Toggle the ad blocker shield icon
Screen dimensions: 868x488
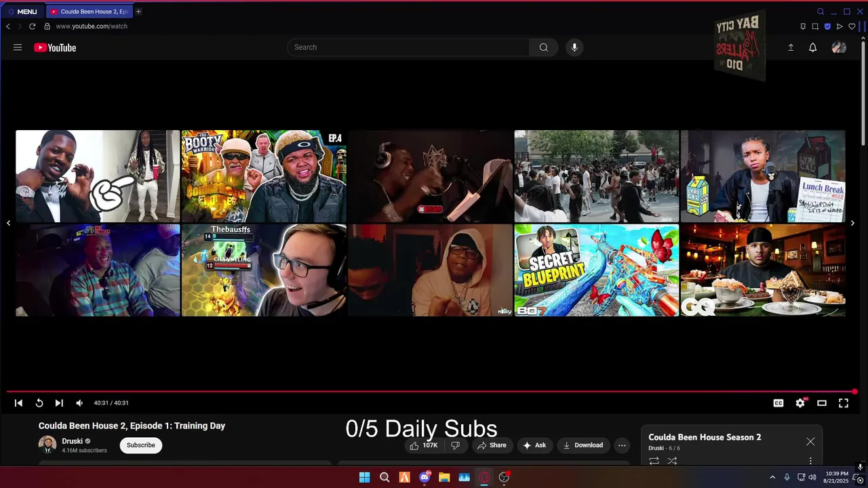[x=827, y=26]
